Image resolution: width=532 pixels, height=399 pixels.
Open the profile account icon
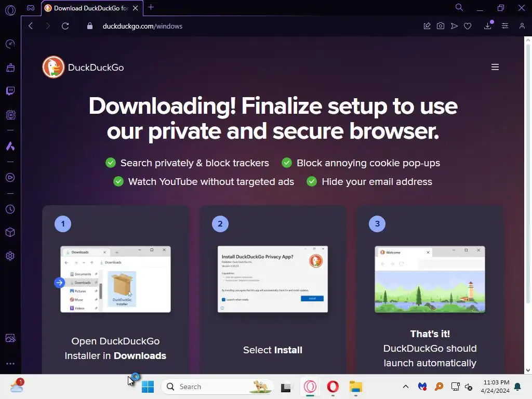522,26
